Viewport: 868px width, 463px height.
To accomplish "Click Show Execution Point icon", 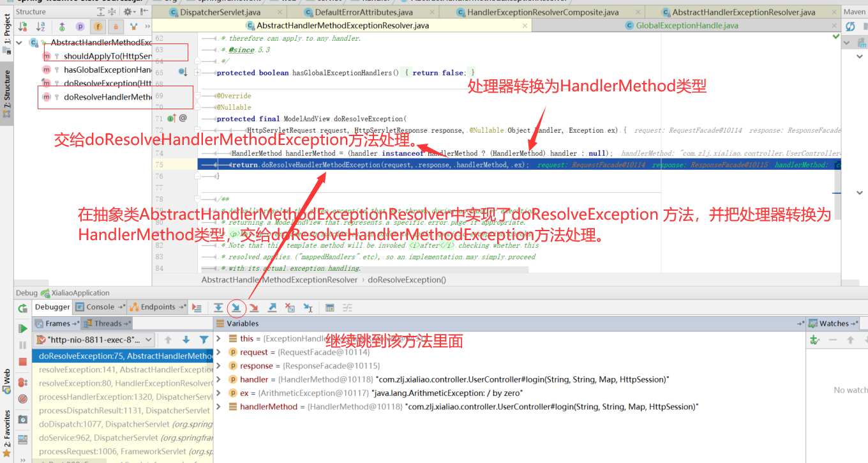I will (x=197, y=307).
